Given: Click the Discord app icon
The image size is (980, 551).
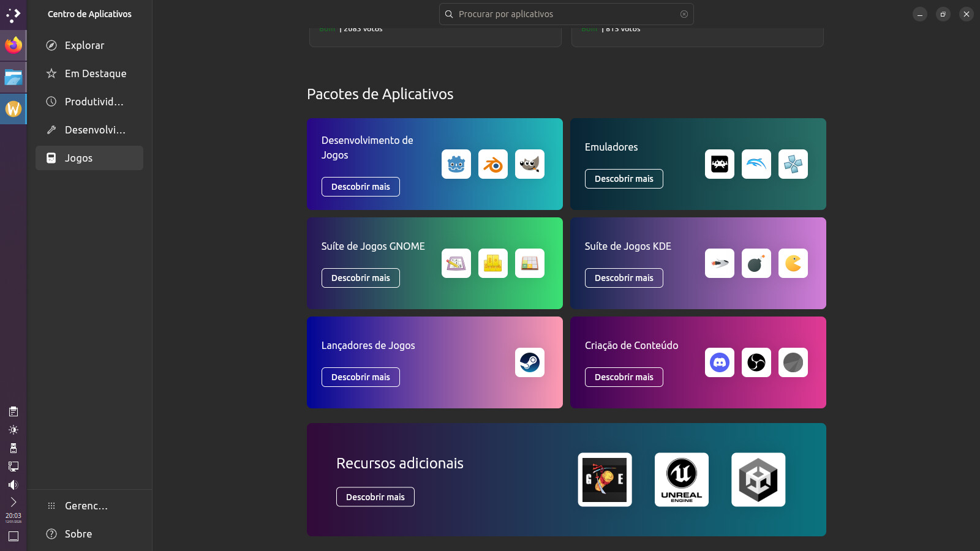Looking at the screenshot, I should [720, 362].
